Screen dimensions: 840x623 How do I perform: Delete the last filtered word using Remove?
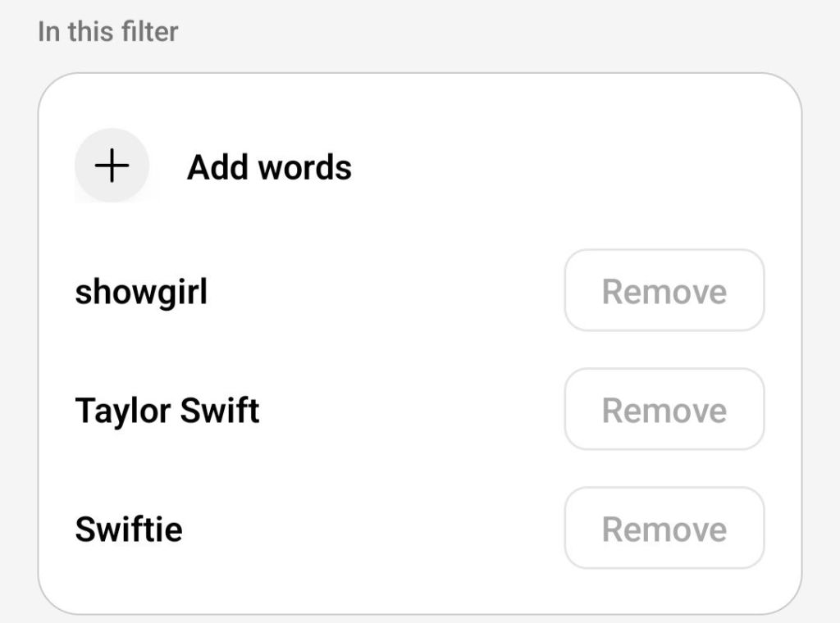tap(664, 529)
